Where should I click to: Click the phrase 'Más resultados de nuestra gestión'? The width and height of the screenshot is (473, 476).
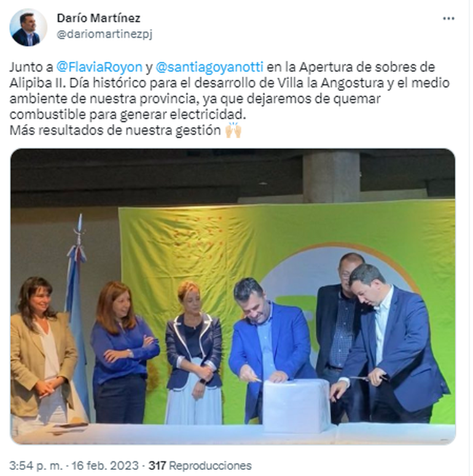point(115,131)
